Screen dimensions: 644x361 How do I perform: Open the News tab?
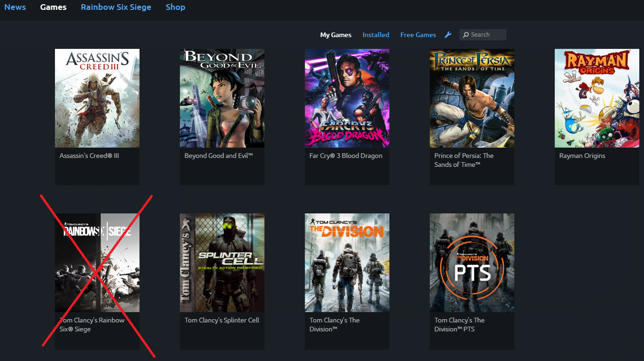15,7
